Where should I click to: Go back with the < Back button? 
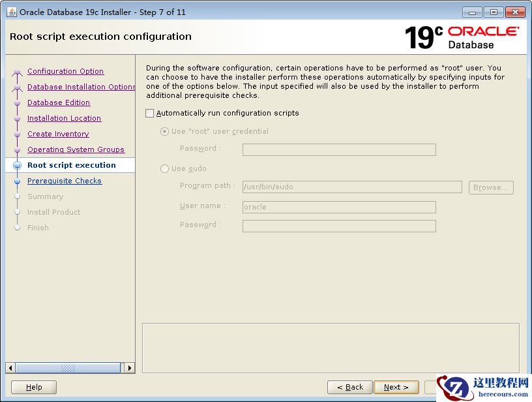(350, 387)
